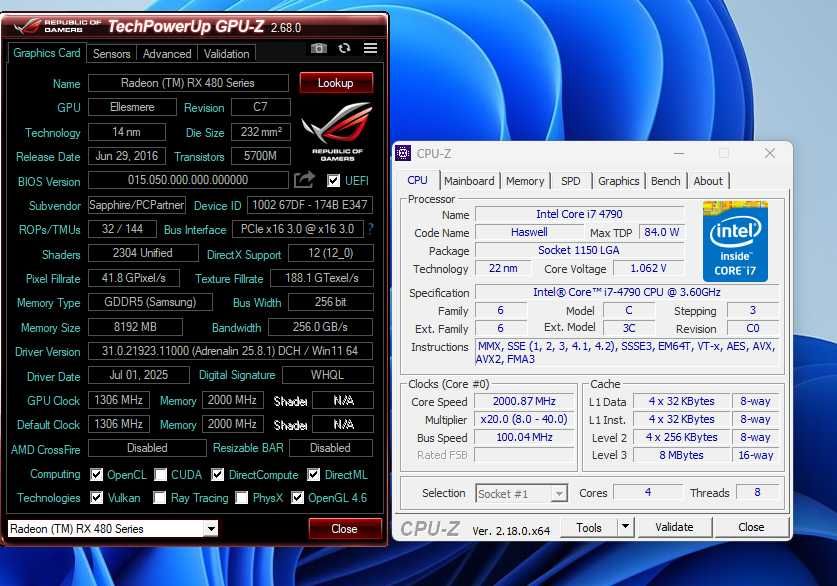
Task: Open the GPU-Z hamburger menu
Action: [370, 49]
